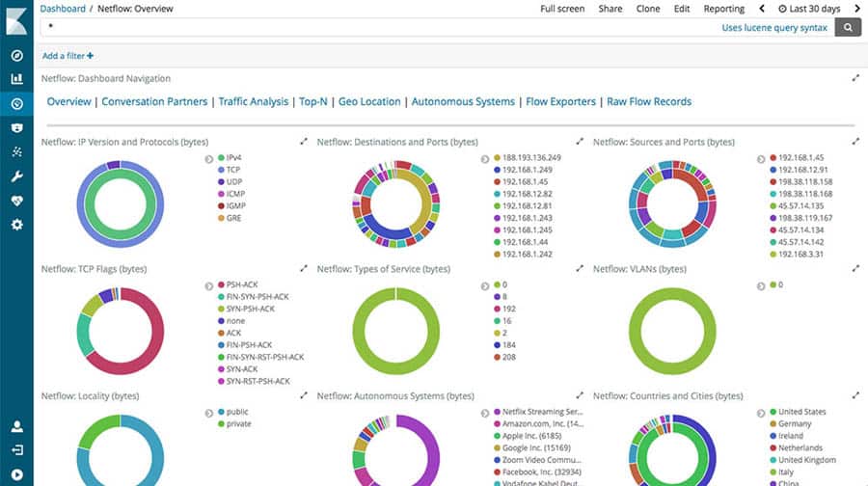Click the United States legend color dot

pyautogui.click(x=772, y=412)
